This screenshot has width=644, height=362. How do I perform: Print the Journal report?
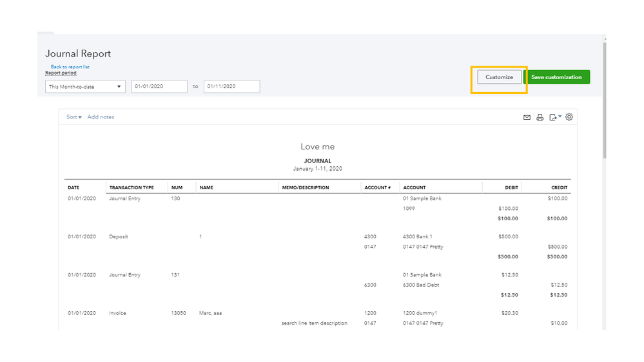click(540, 117)
